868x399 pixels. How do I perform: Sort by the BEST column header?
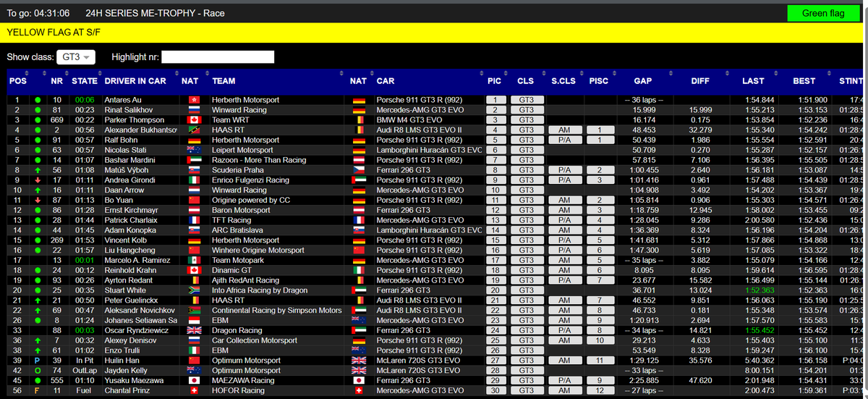click(x=804, y=81)
